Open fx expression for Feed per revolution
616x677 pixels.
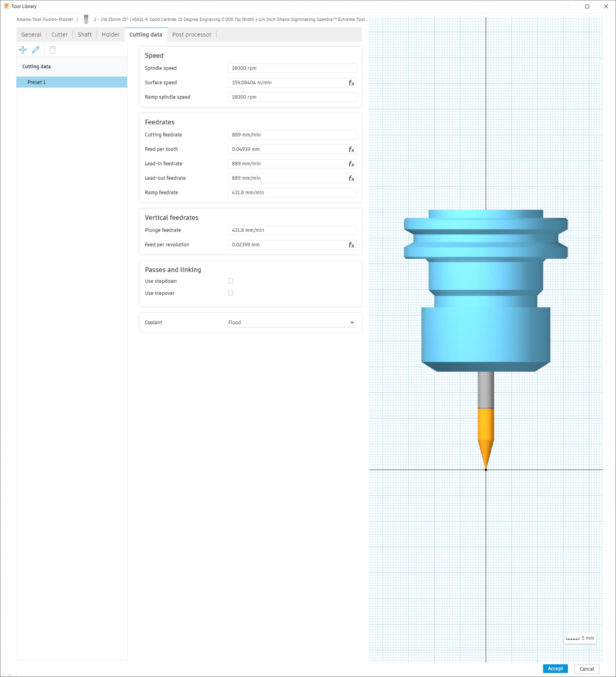351,245
